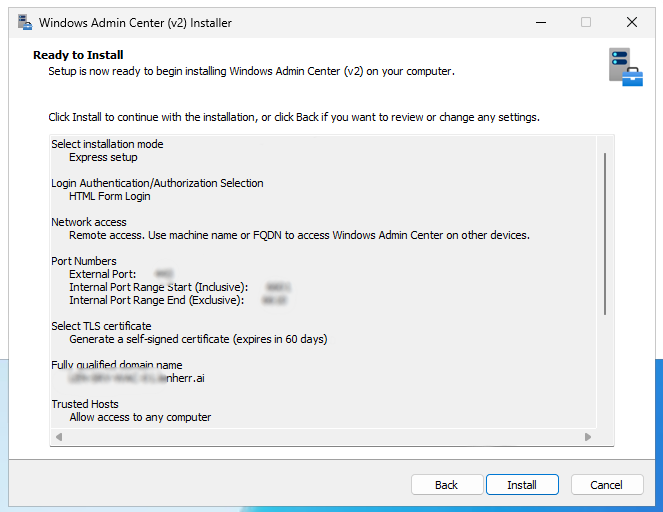The height and width of the screenshot is (512, 663).
Task: Go Back to review settings
Action: tap(446, 485)
